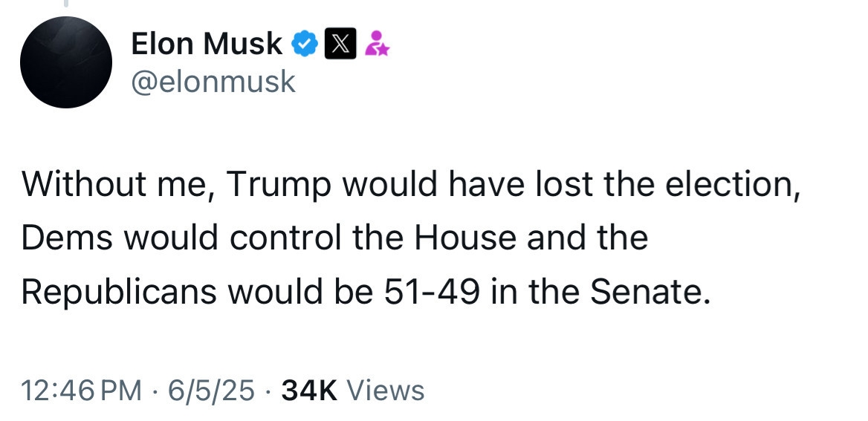Open the Elon Musk display name
868x421 pixels.
coord(206,45)
